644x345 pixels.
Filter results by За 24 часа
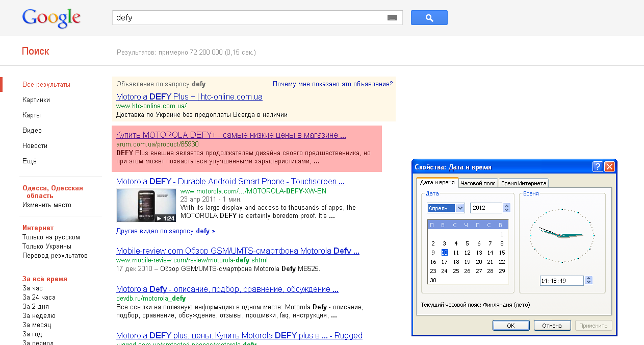pos(39,298)
